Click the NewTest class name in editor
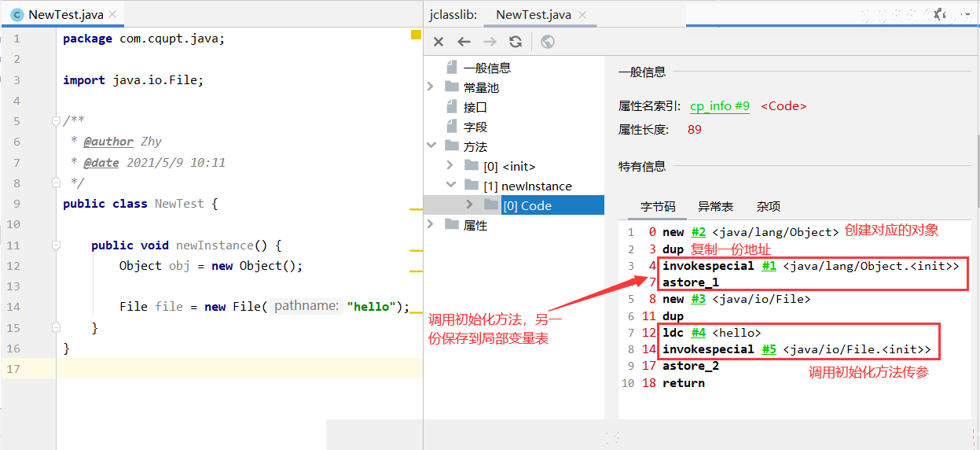Viewport: 980px width, 450px height. 179,204
